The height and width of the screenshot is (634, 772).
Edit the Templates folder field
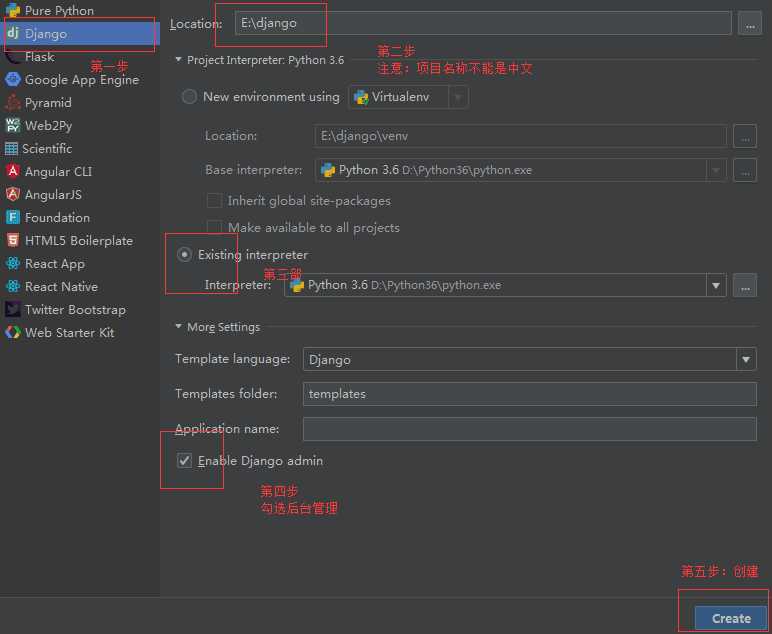click(x=530, y=394)
